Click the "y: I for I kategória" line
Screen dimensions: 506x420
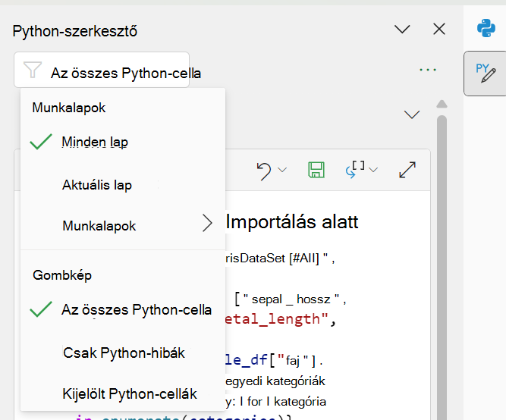pyautogui.click(x=275, y=402)
